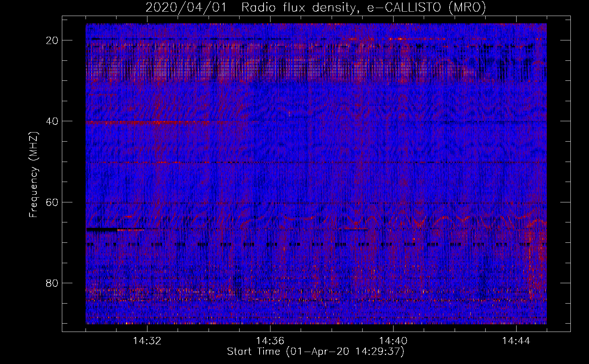Select the 'Frequency (MHZ)' y-axis label

pos(33,174)
